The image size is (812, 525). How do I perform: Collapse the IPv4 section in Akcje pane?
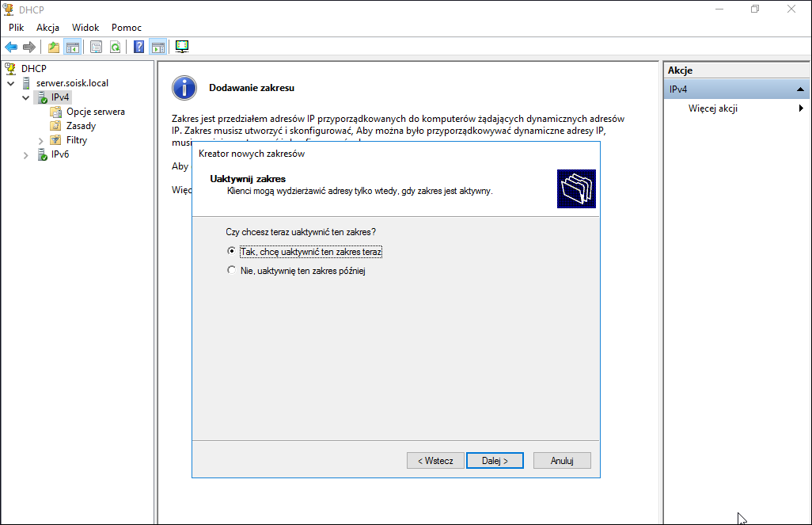(x=800, y=89)
